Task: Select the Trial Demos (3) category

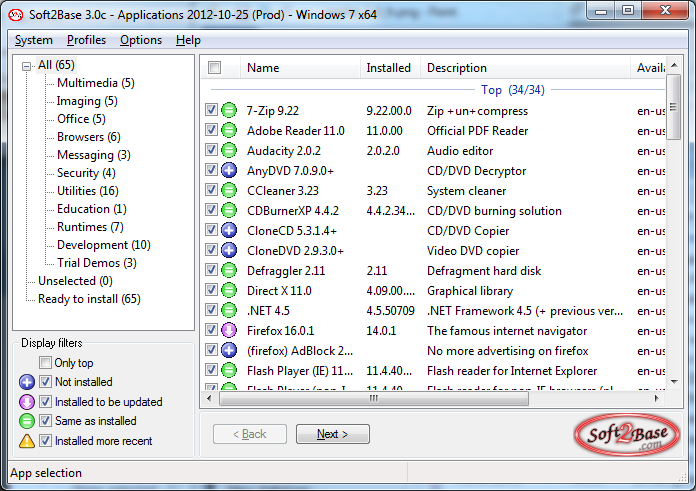Action: [97, 263]
